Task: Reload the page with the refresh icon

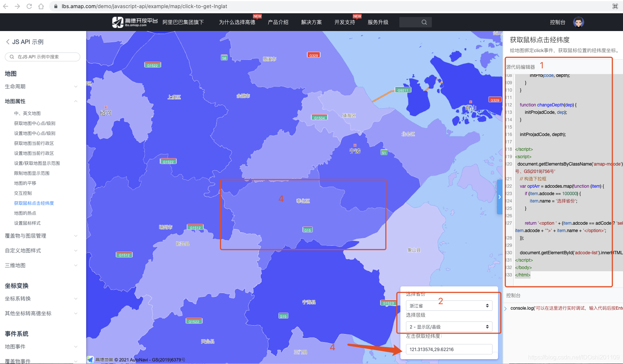Action: tap(29, 6)
